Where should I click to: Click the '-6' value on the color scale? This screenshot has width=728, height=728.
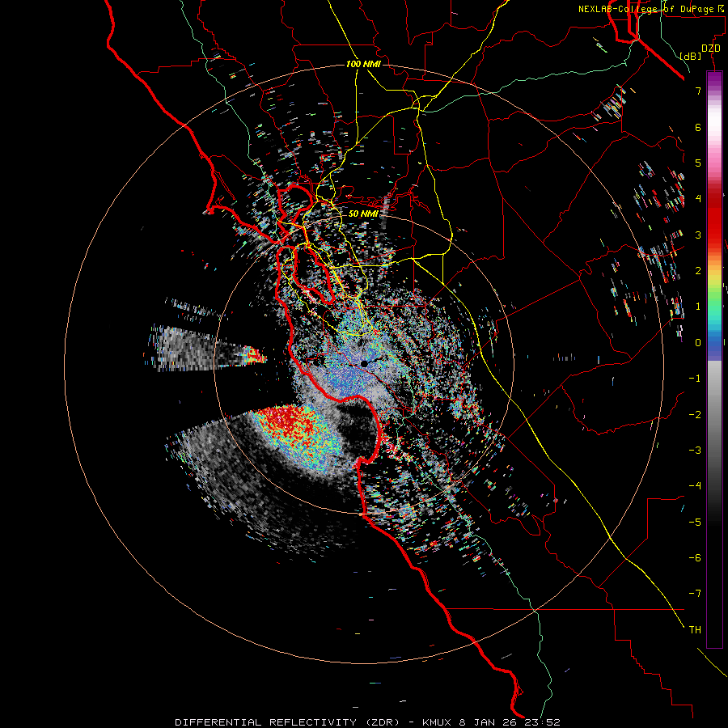(695, 558)
